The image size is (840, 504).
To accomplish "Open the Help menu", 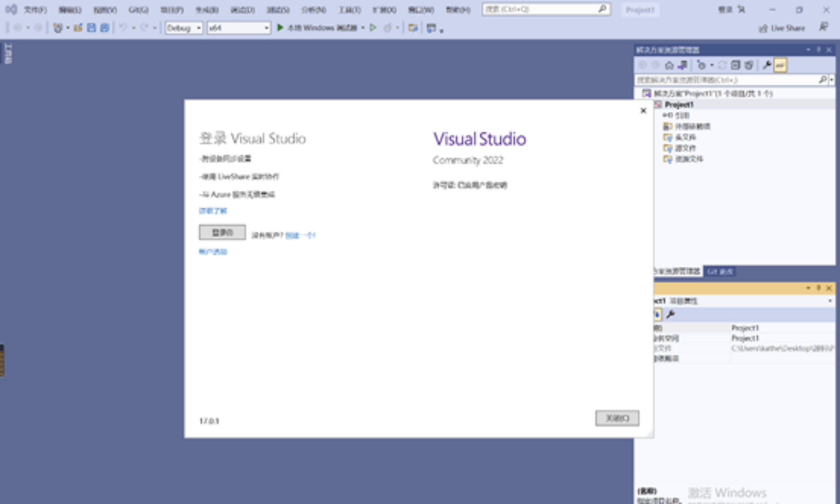I will (458, 10).
